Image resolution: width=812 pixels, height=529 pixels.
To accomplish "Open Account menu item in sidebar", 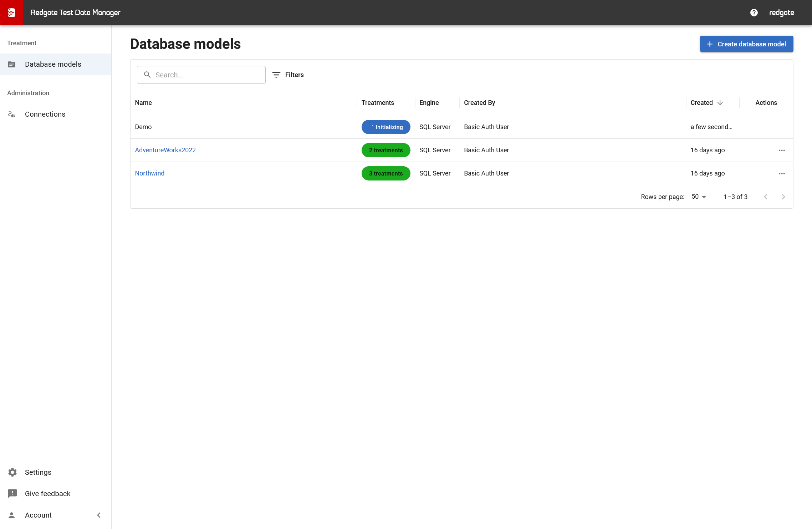I will click(38, 515).
